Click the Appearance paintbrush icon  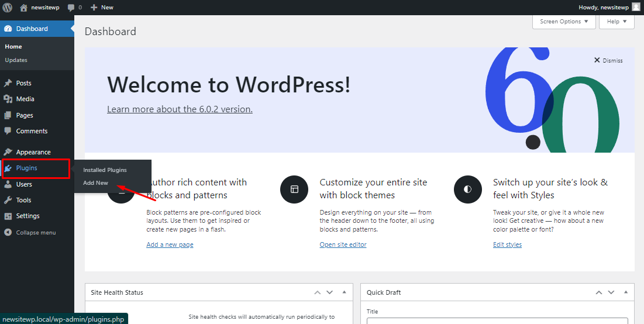pyautogui.click(x=8, y=152)
